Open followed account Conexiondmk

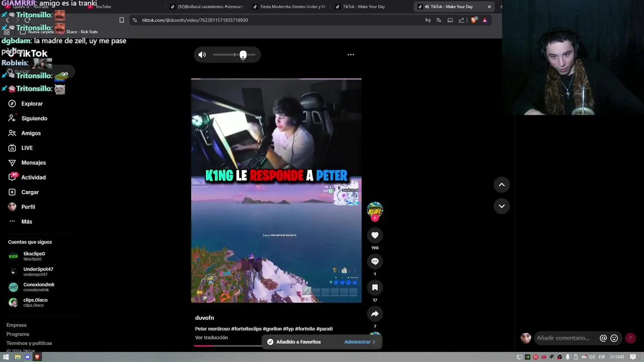point(31,287)
